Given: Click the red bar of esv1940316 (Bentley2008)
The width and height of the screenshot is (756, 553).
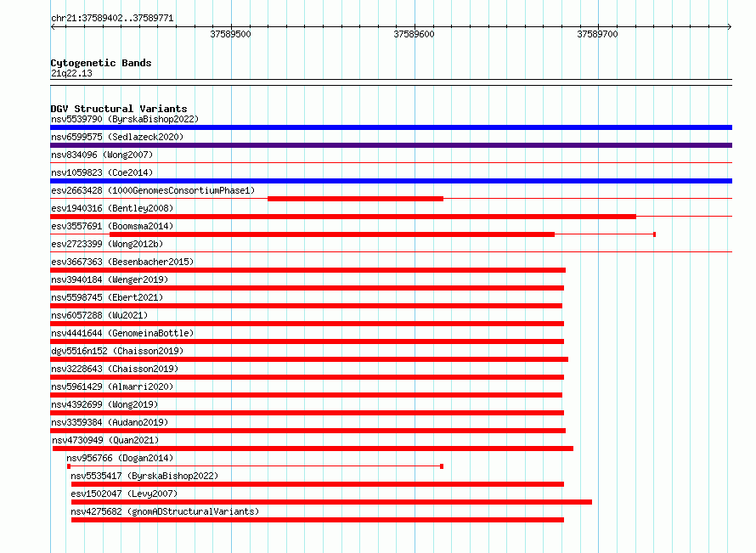Looking at the screenshot, I should [x=343, y=217].
